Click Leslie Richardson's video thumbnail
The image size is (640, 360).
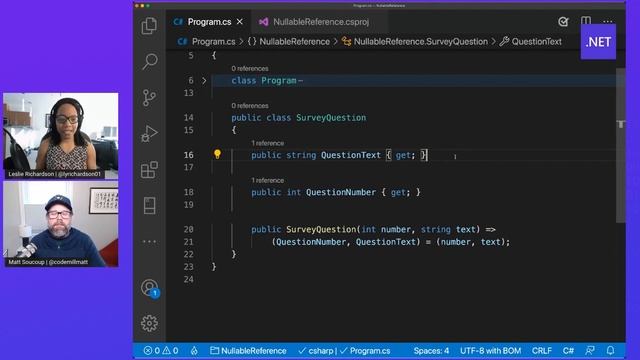point(61,136)
